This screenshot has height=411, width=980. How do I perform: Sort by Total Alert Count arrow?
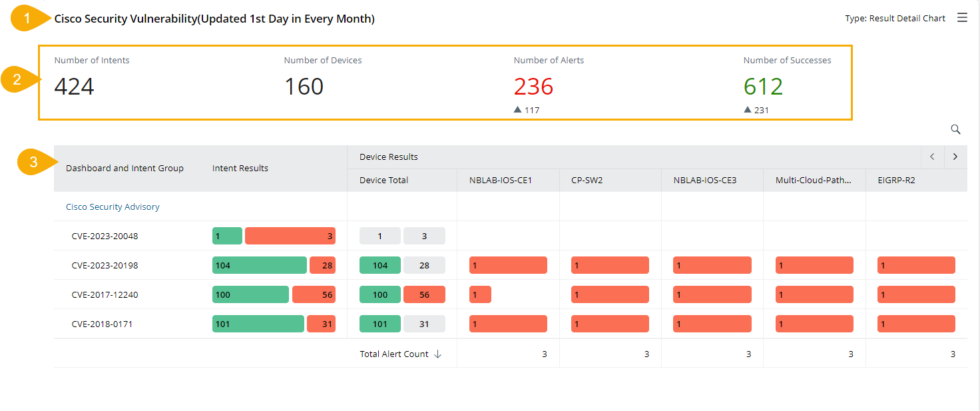coord(437,354)
